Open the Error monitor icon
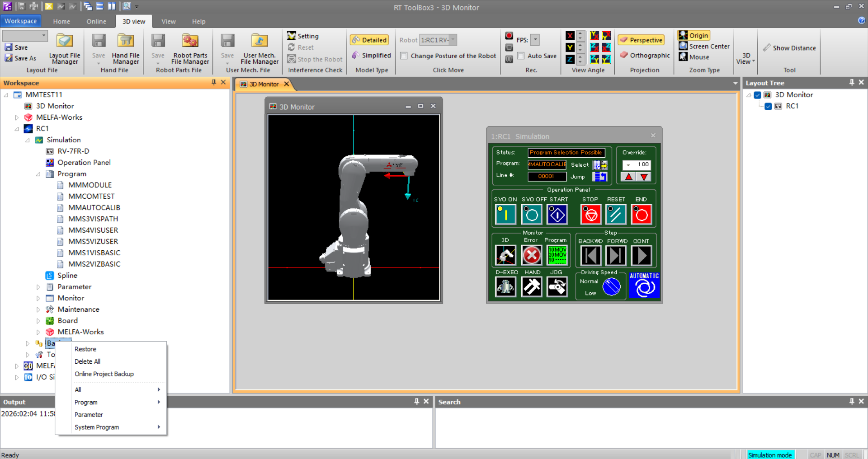 click(532, 255)
